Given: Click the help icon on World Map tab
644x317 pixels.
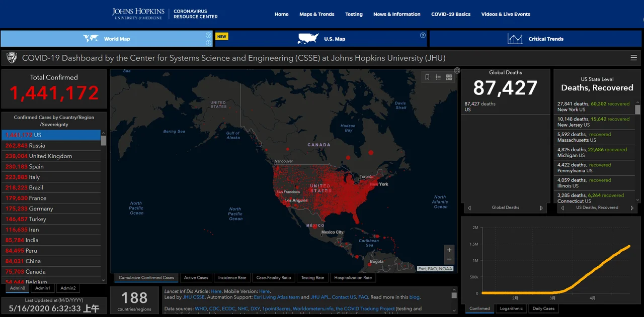Looking at the screenshot, I should tap(208, 35).
